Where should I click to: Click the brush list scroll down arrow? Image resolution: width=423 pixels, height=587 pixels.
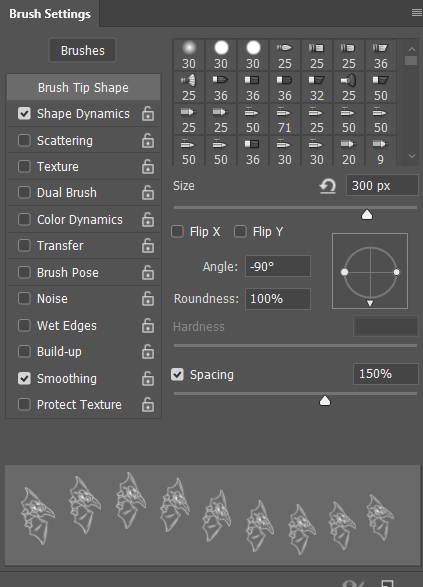click(x=412, y=156)
